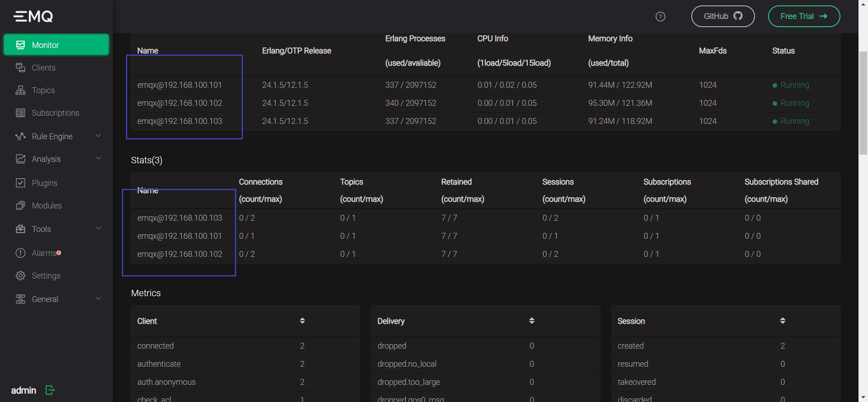This screenshot has width=868, height=402.
Task: Click the red Alarms notification dot
Action: click(x=59, y=253)
